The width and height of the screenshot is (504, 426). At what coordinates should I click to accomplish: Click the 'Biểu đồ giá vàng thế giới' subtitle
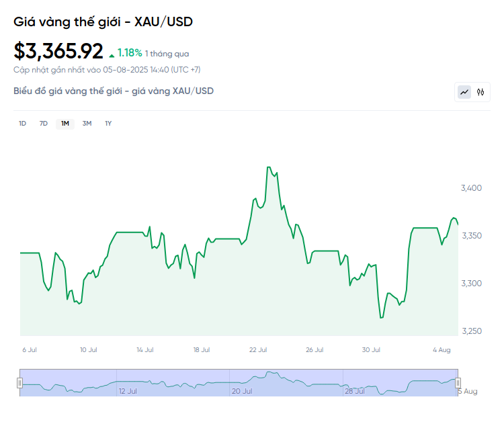[114, 91]
